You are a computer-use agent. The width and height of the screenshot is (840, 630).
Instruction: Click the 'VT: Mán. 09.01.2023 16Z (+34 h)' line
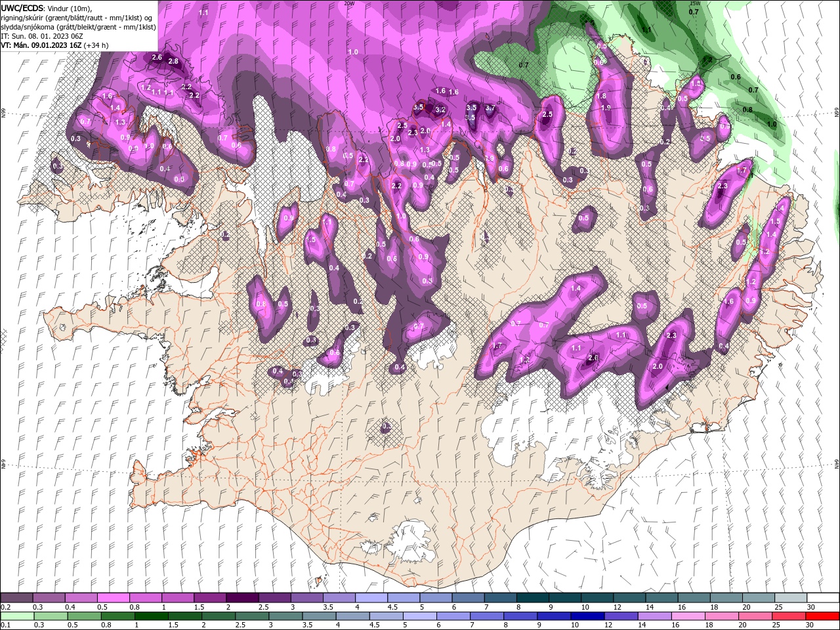54,45
